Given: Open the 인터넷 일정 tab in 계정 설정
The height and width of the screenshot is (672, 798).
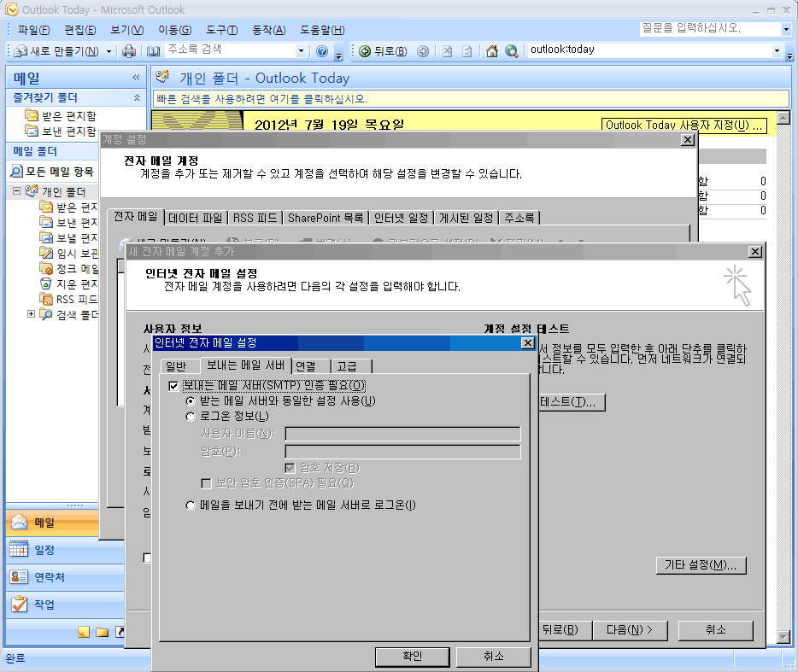Looking at the screenshot, I should (401, 219).
